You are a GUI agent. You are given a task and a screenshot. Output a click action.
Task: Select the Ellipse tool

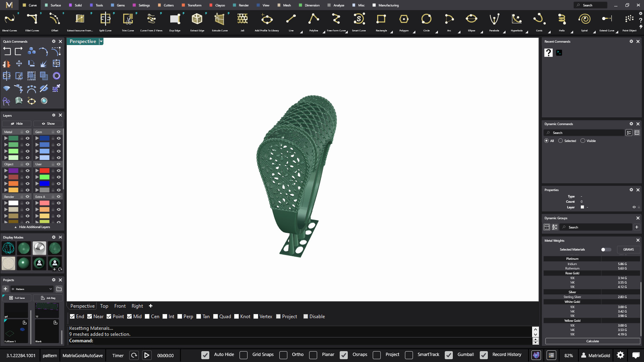pos(471,22)
